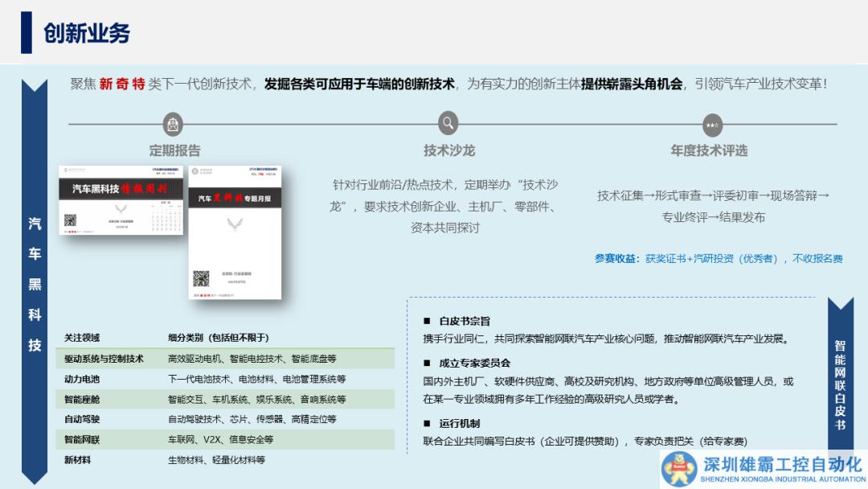Open the 汽车黑科技专题月报 report thumbnail
868x489 pixels.
click(x=235, y=233)
